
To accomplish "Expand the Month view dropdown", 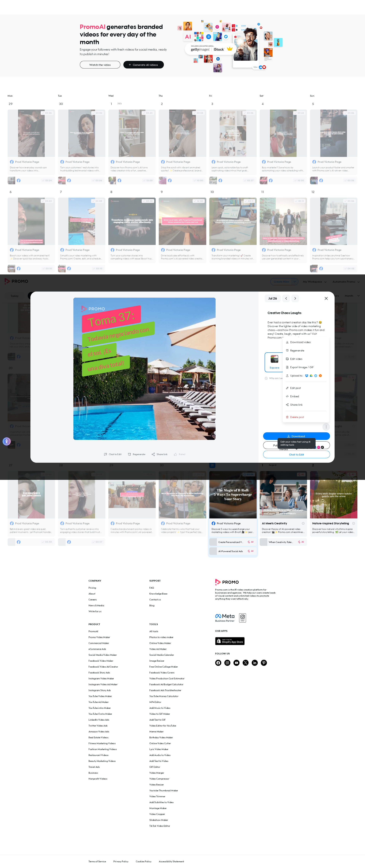I will [x=352, y=296].
